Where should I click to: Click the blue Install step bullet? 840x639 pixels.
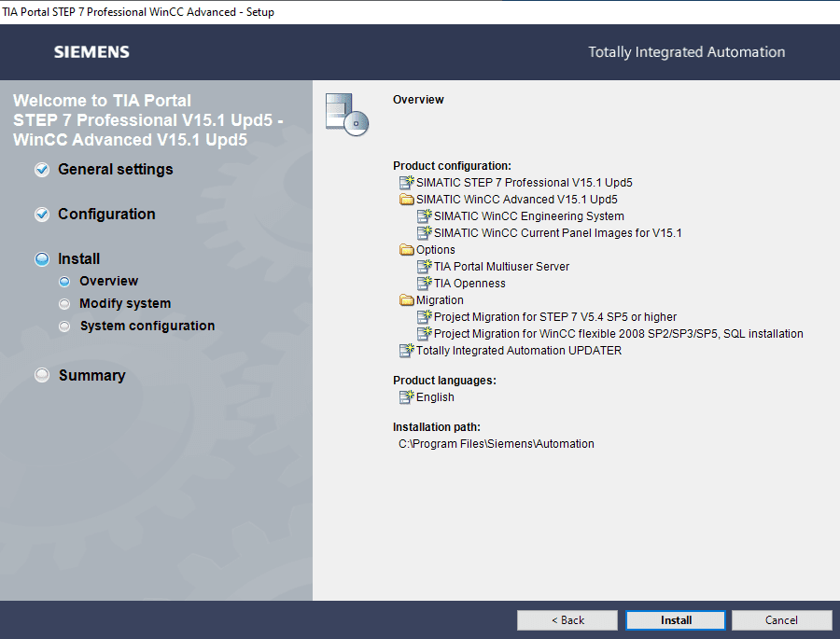click(x=42, y=259)
